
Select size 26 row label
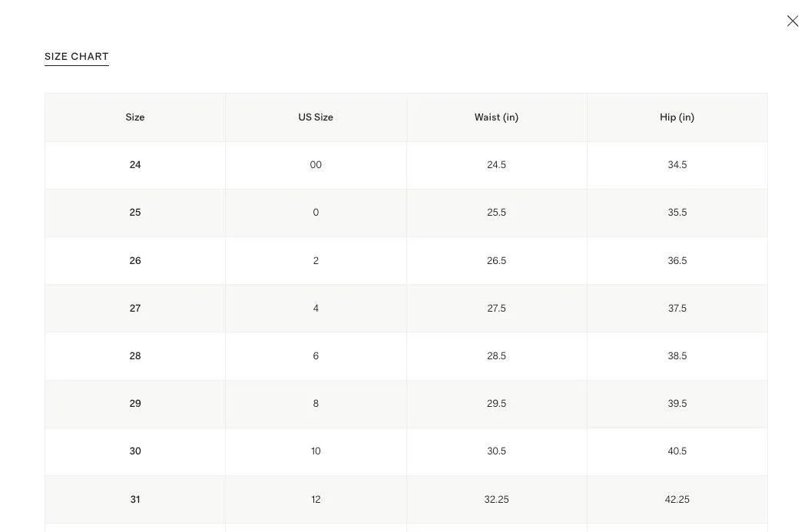point(135,260)
